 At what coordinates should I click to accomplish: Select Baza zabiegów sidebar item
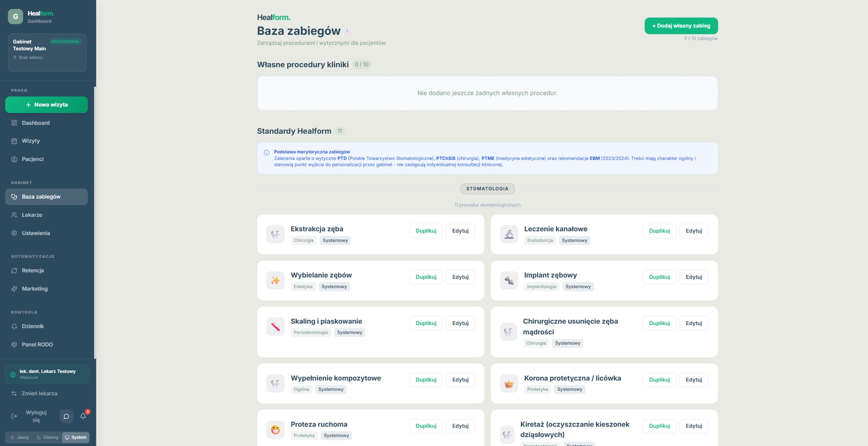tap(46, 197)
